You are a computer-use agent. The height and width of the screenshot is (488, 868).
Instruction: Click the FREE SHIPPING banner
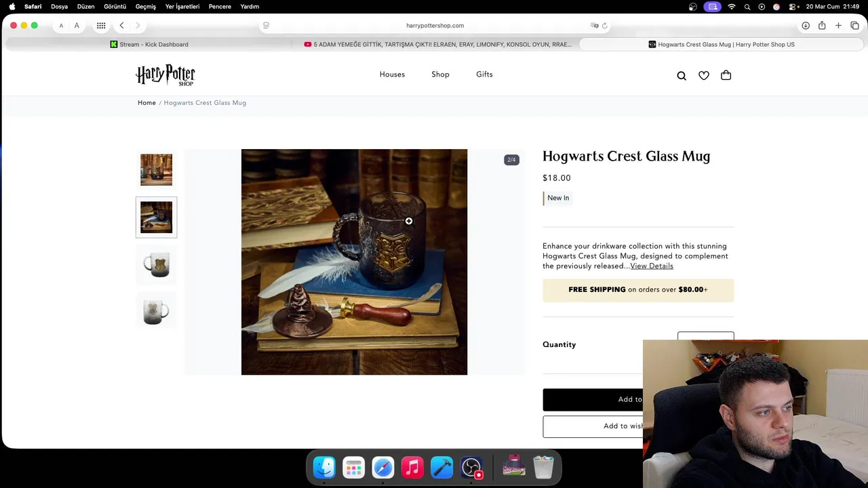pyautogui.click(x=638, y=289)
